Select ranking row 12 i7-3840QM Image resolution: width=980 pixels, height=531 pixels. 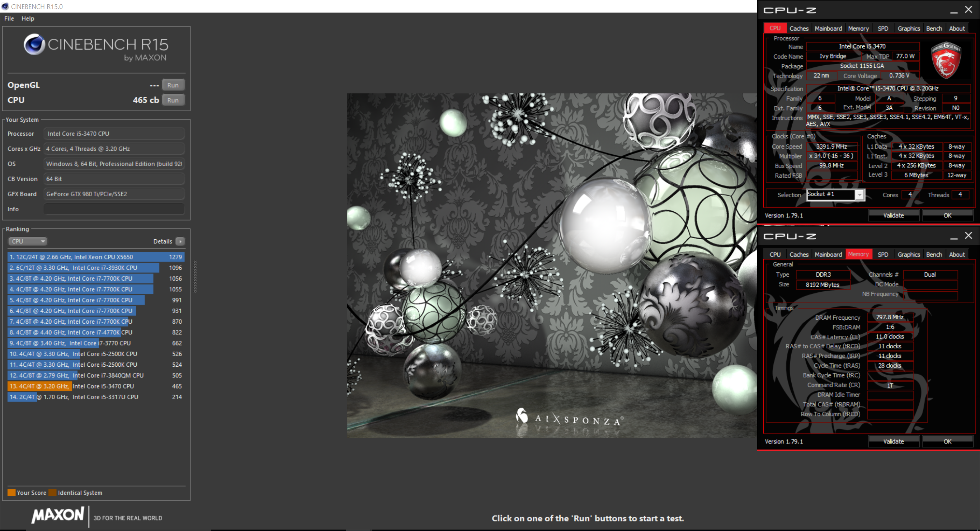[96, 375]
